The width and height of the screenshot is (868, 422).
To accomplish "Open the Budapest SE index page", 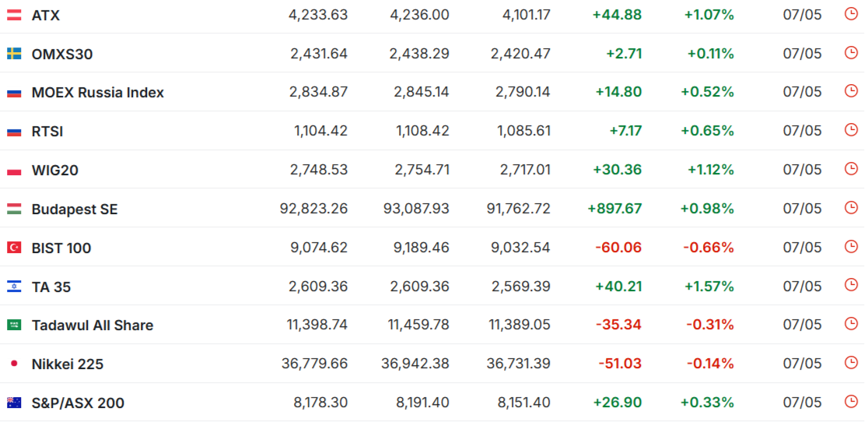I will [x=75, y=209].
